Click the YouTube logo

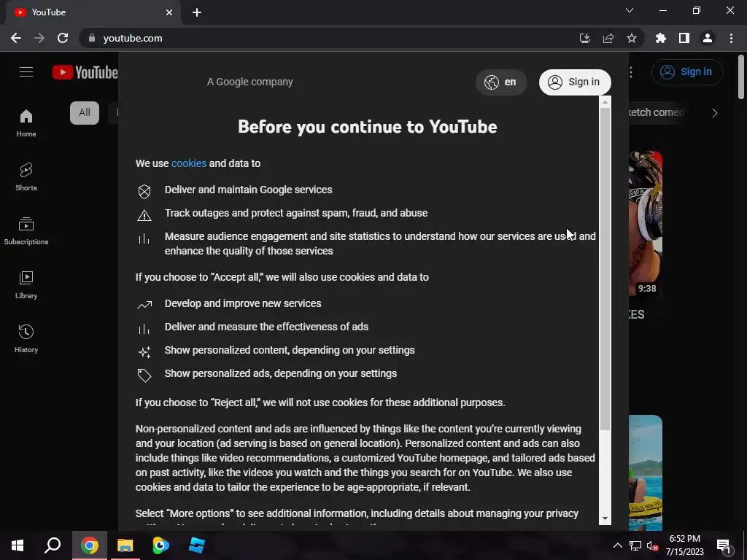pos(85,72)
